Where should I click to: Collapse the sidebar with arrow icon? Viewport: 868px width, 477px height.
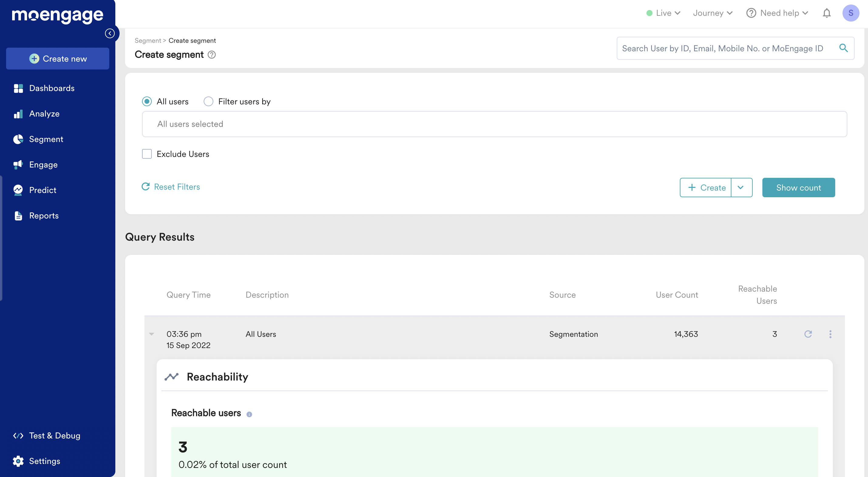click(110, 33)
